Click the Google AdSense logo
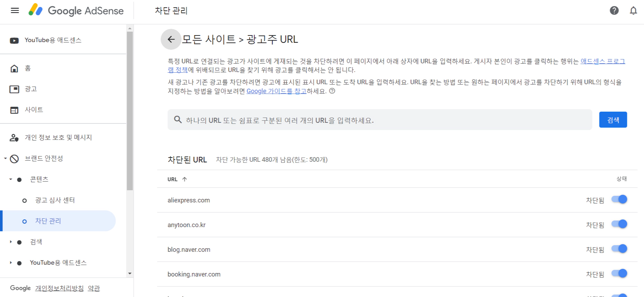Viewport: 644px width, 297px height. pos(76,10)
